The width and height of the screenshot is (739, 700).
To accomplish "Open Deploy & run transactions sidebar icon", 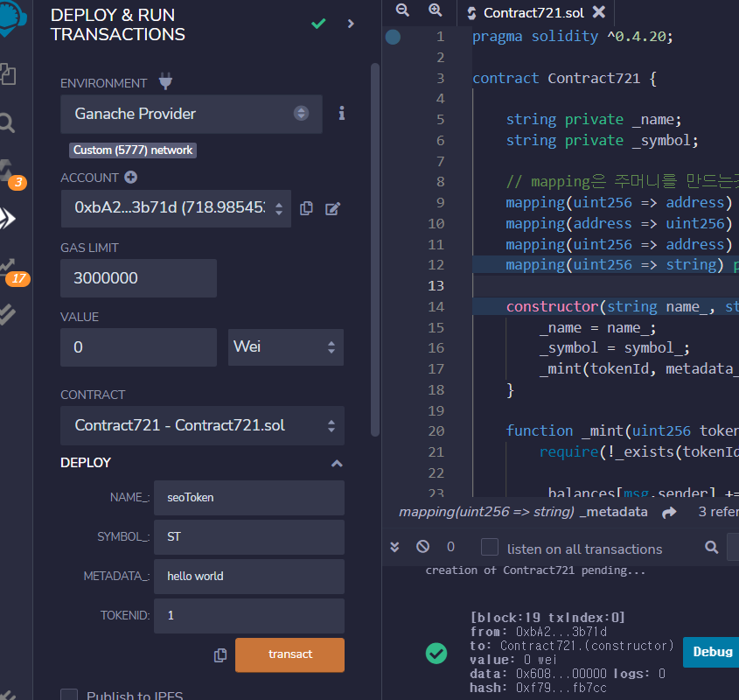I will pyautogui.click(x=8, y=219).
